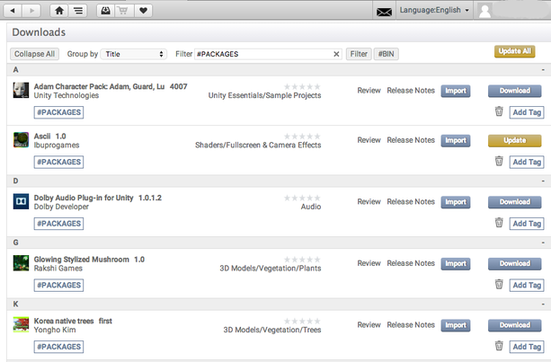
Task: Open Korea native trees thumbnail
Action: click(21, 324)
